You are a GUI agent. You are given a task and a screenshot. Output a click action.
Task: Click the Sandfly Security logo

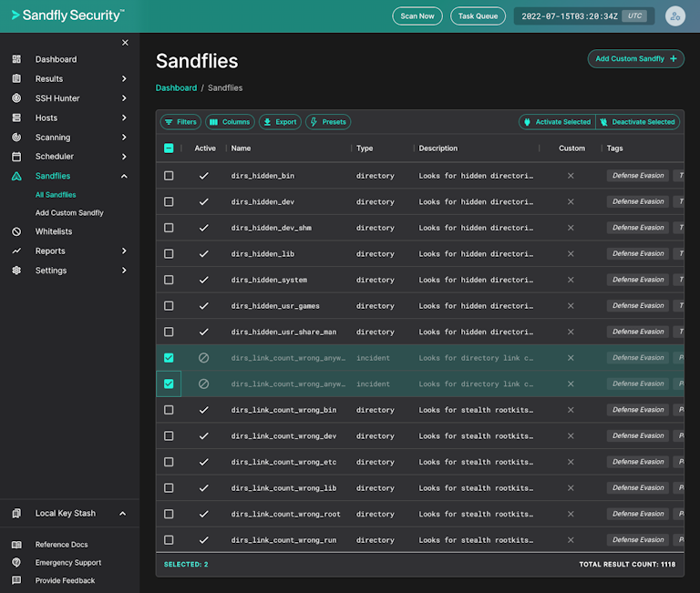point(67,15)
